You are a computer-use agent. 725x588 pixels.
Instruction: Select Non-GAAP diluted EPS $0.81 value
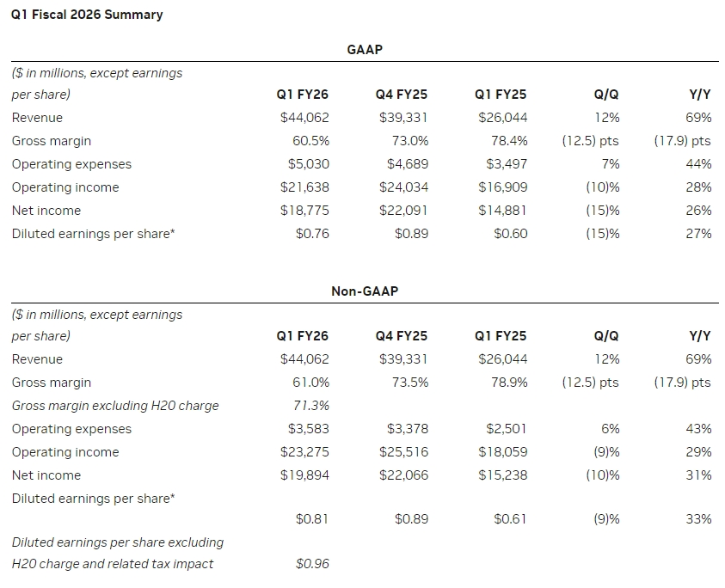coord(312,518)
